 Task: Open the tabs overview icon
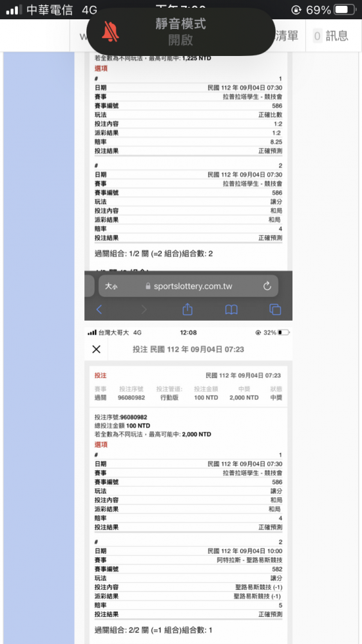point(275,309)
